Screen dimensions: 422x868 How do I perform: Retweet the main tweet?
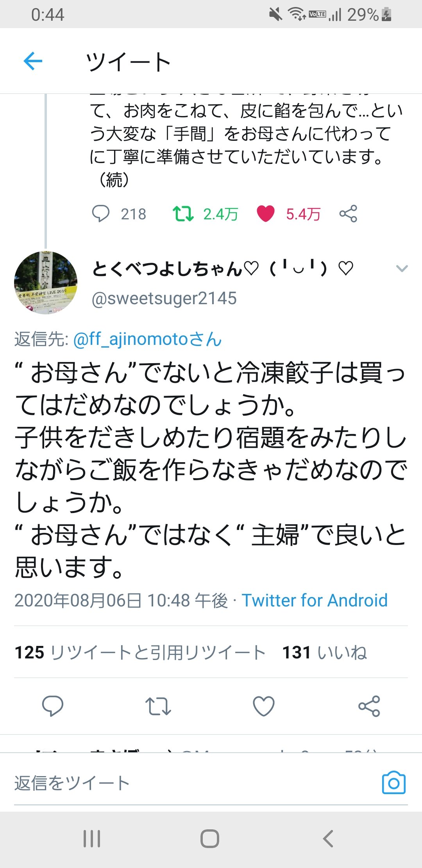[158, 706]
